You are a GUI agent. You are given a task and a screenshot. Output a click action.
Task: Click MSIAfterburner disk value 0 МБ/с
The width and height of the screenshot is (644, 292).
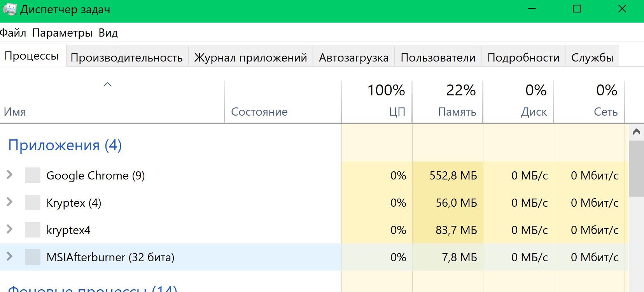(x=529, y=257)
